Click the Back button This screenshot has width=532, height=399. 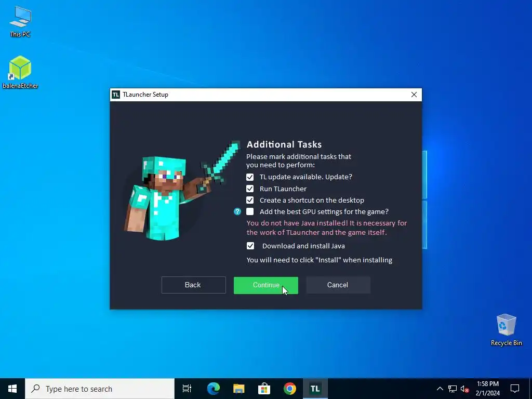pyautogui.click(x=193, y=285)
